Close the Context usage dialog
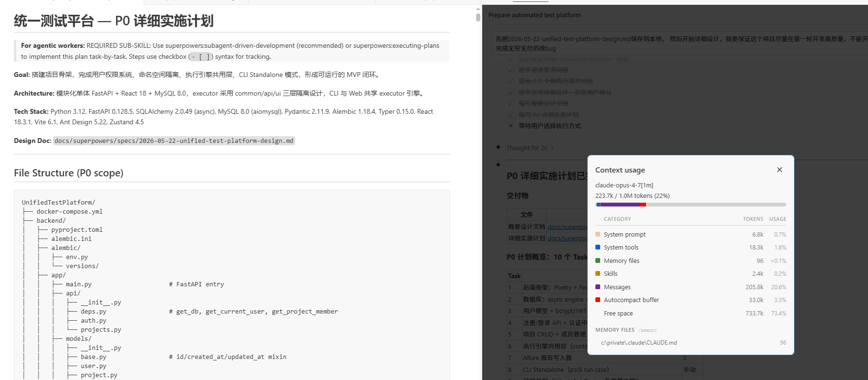Viewport: 868px width, 380px height. pos(779,170)
